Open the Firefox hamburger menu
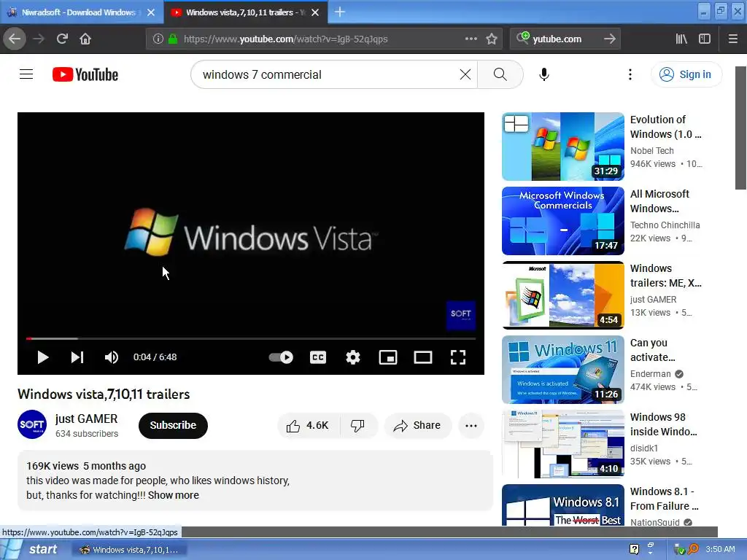747x560 pixels. 732,39
